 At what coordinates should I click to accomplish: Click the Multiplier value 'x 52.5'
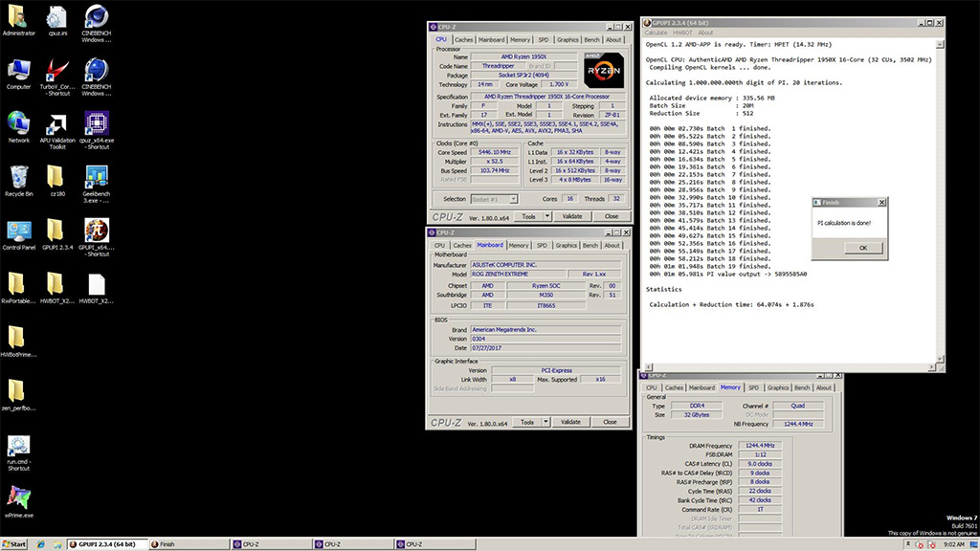click(495, 162)
